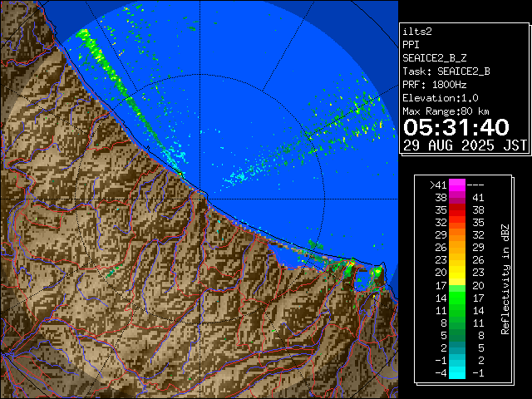Select the green 14–17 dBZ legend swatch
This screenshot has width=532, height=399.
point(457,297)
